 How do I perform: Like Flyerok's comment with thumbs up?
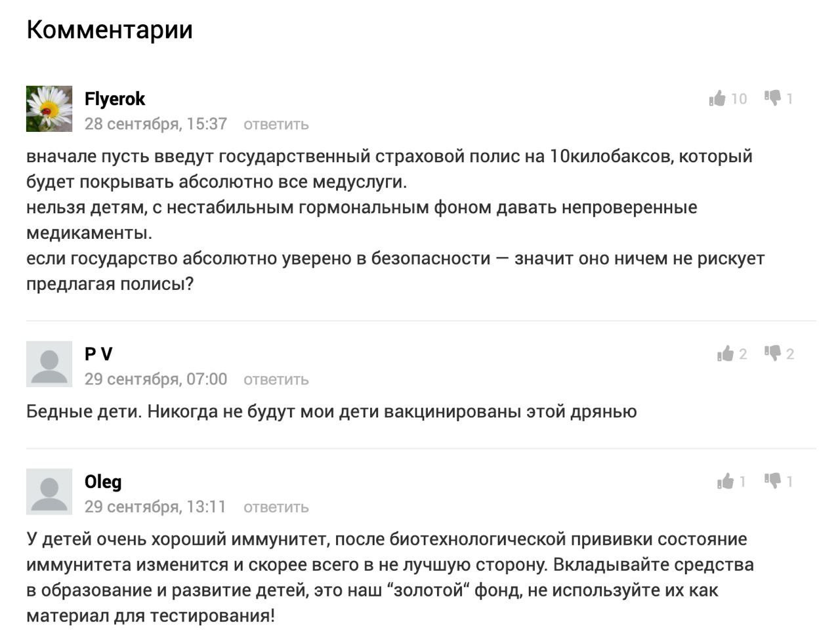point(717,98)
